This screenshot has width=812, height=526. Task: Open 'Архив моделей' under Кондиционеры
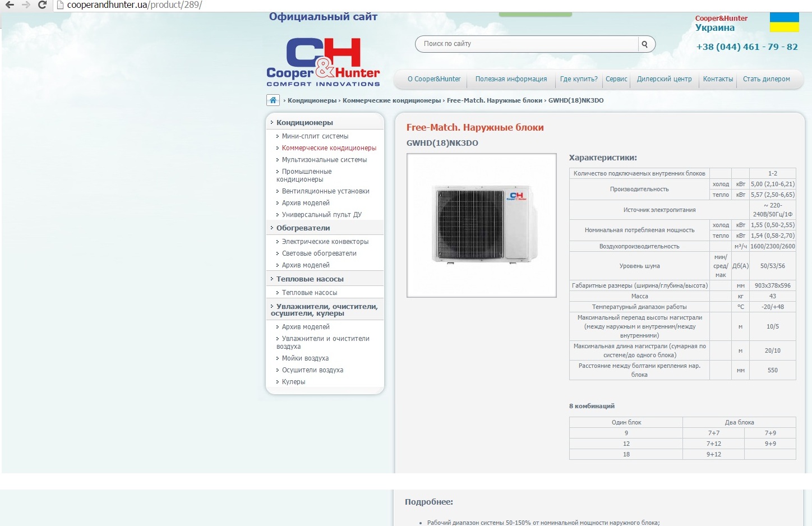[x=306, y=203]
